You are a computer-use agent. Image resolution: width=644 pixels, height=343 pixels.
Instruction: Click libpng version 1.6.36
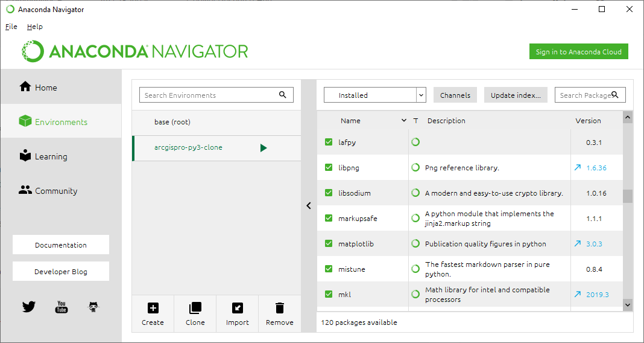pyautogui.click(x=596, y=168)
